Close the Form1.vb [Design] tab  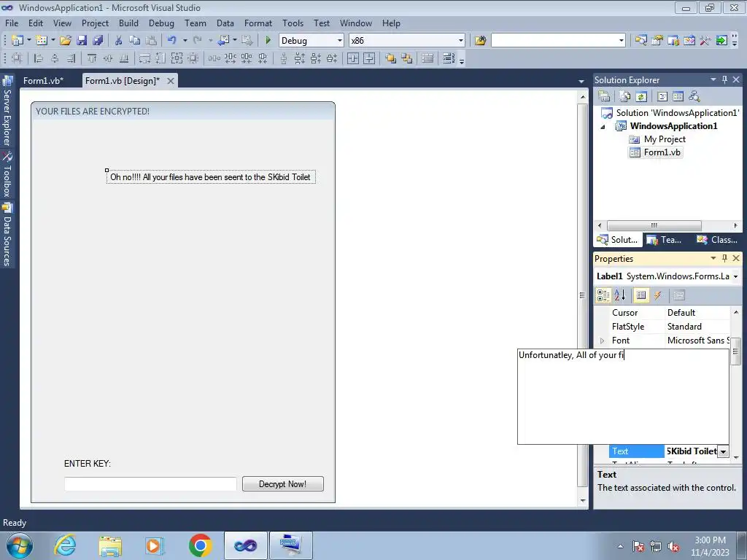171,81
